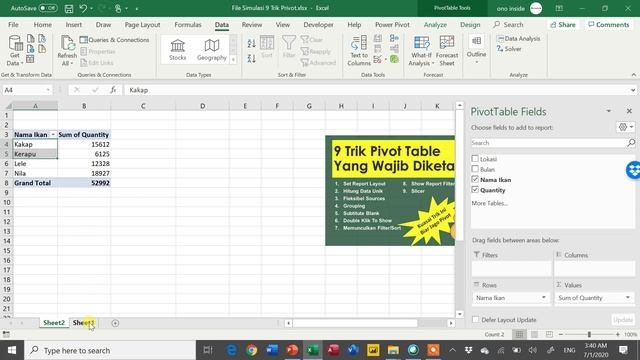Click the Share button
Viewport: 640px width, 360px height.
(x=563, y=24)
